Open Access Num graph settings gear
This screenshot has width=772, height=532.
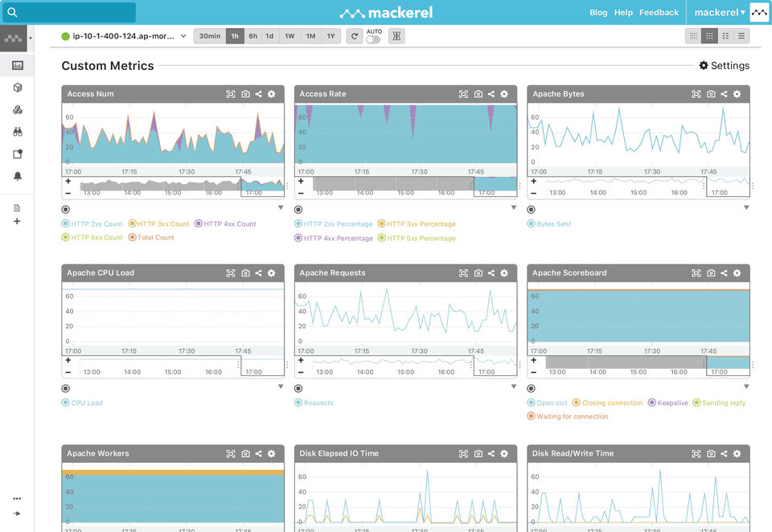pos(271,94)
